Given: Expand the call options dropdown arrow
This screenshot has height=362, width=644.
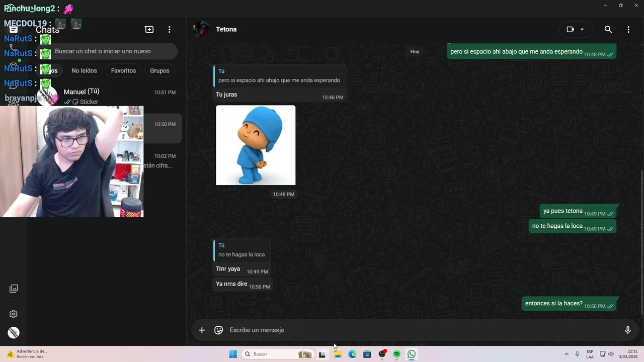Looking at the screenshot, I should pos(582,29).
